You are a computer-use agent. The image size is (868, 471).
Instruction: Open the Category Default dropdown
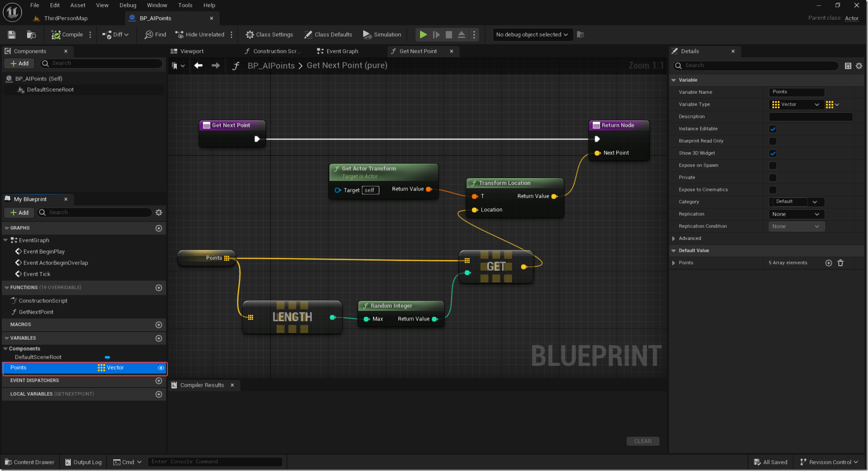(797, 202)
